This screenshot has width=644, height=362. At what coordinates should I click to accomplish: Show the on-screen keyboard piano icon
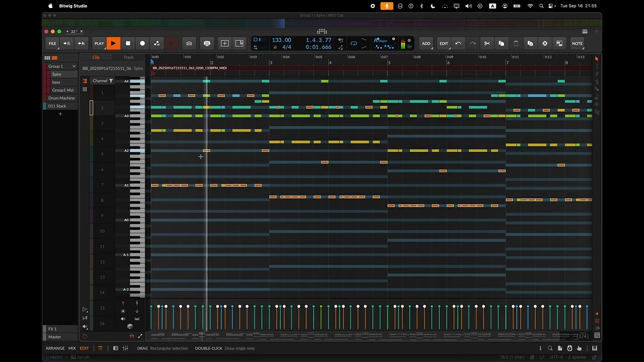pyautogui.click(x=595, y=348)
